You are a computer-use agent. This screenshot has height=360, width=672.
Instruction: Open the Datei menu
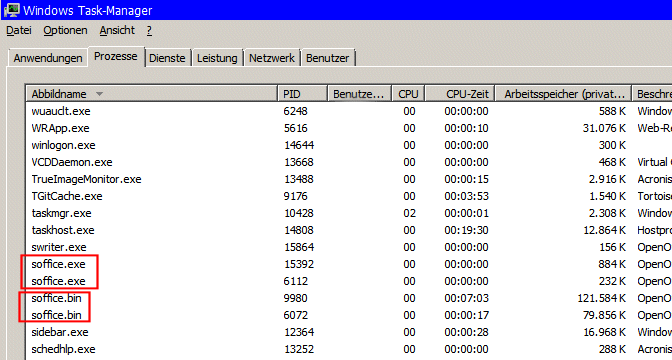click(x=19, y=30)
